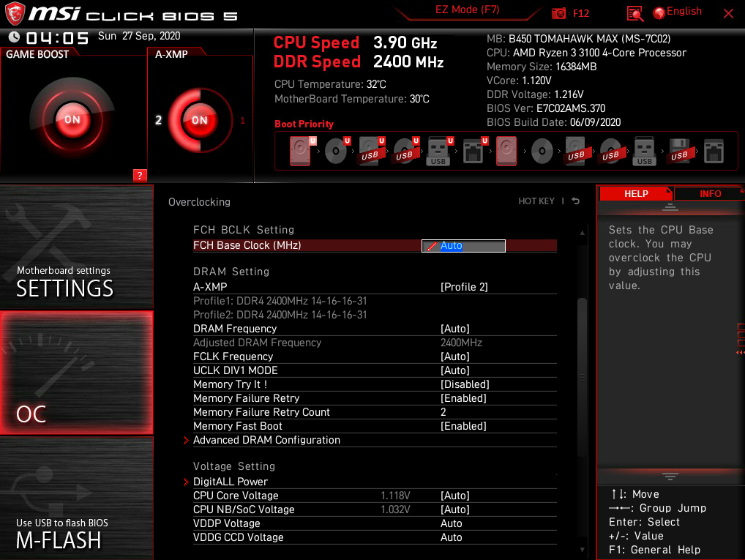The height and width of the screenshot is (560, 745).
Task: Click the red globe language icon
Action: pos(659,13)
